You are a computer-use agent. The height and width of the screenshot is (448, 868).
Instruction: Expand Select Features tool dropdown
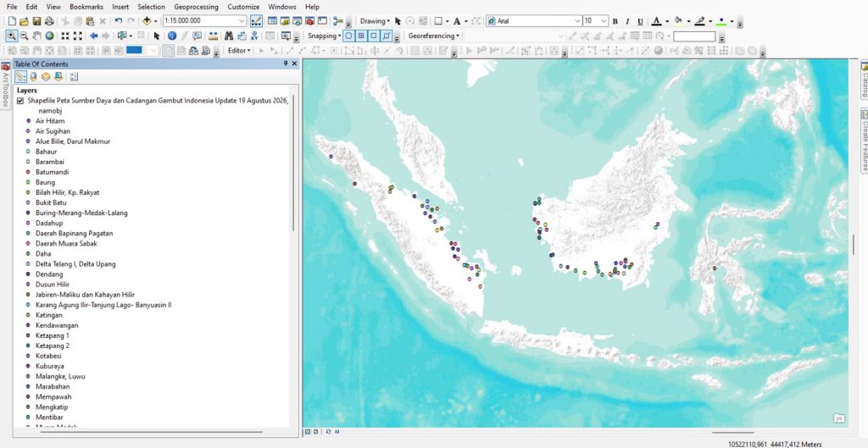[131, 36]
